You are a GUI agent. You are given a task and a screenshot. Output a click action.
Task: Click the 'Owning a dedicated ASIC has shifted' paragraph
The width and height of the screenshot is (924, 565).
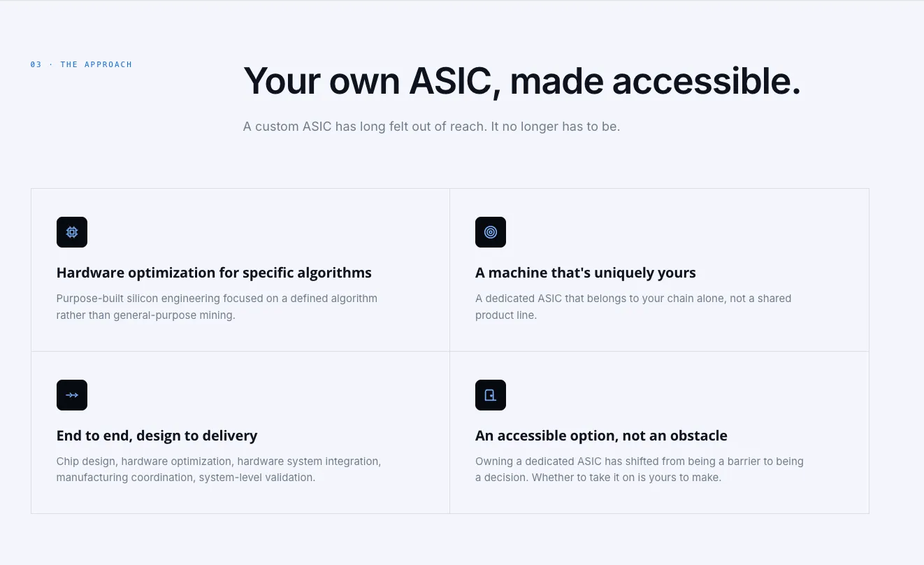(640, 469)
